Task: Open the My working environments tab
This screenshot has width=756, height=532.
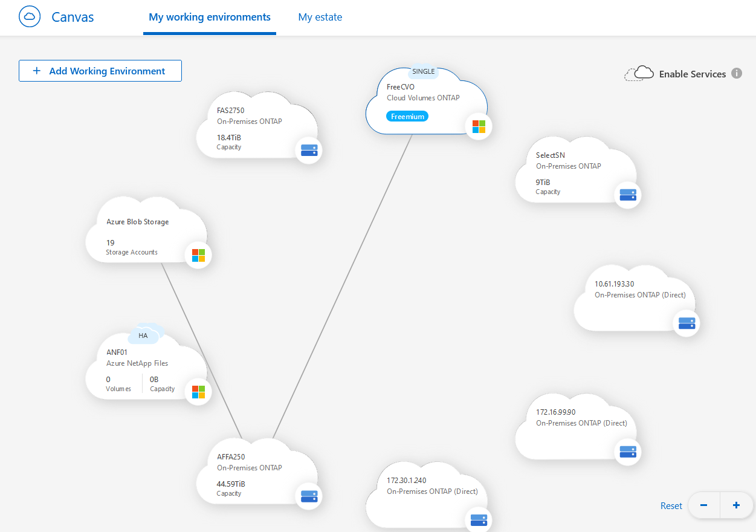Action: coord(210,17)
